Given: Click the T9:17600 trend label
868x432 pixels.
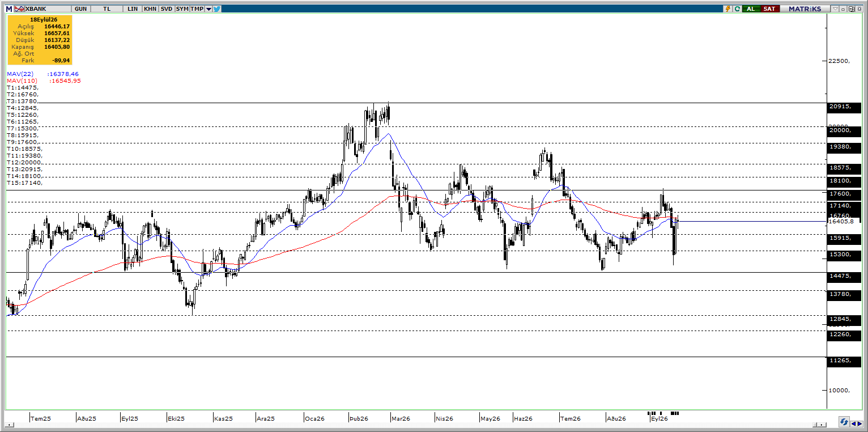Looking at the screenshot, I should pyautogui.click(x=22, y=142).
